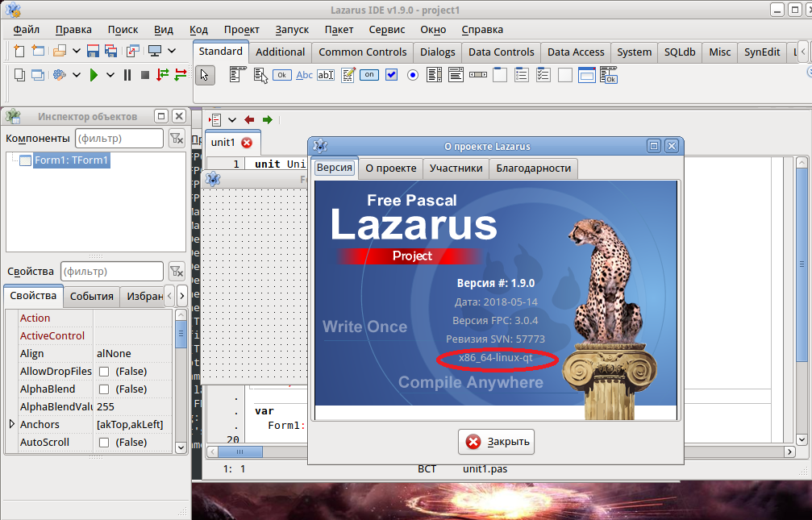This screenshot has height=520, width=812.
Task: Click the Save file toolbar icon
Action: 94,52
